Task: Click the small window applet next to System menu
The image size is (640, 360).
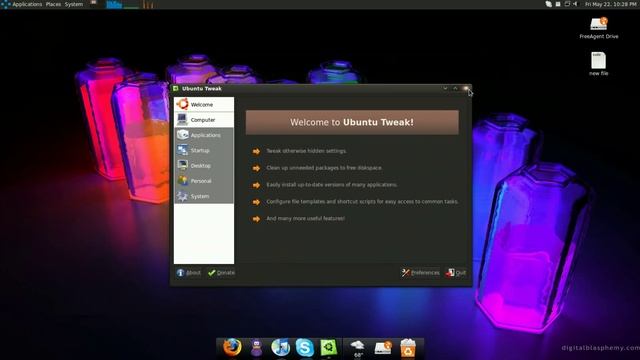Action: point(93,3)
